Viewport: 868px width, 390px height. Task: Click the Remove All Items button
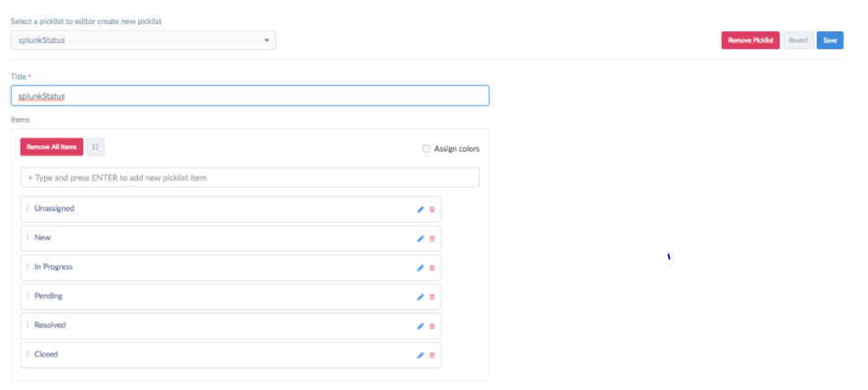(x=52, y=147)
